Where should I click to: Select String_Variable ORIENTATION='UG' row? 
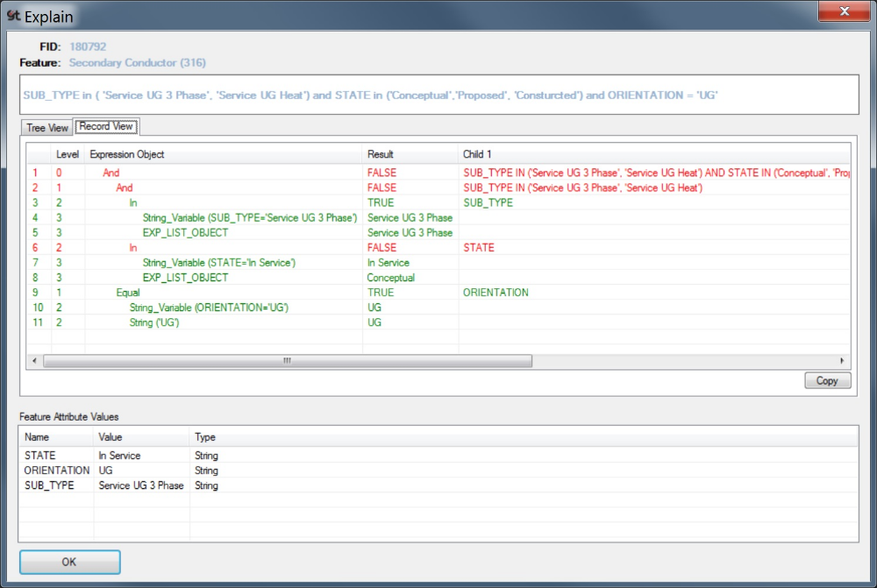coord(438,308)
